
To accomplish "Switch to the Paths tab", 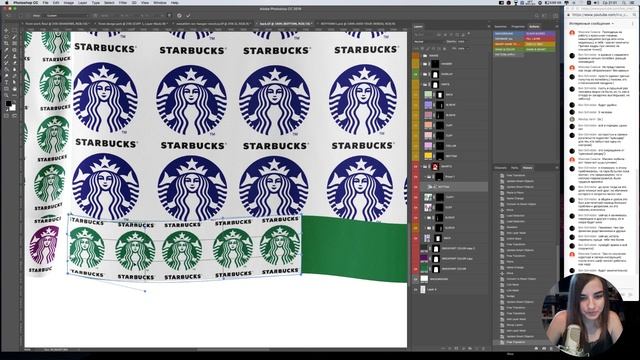I will point(514,168).
